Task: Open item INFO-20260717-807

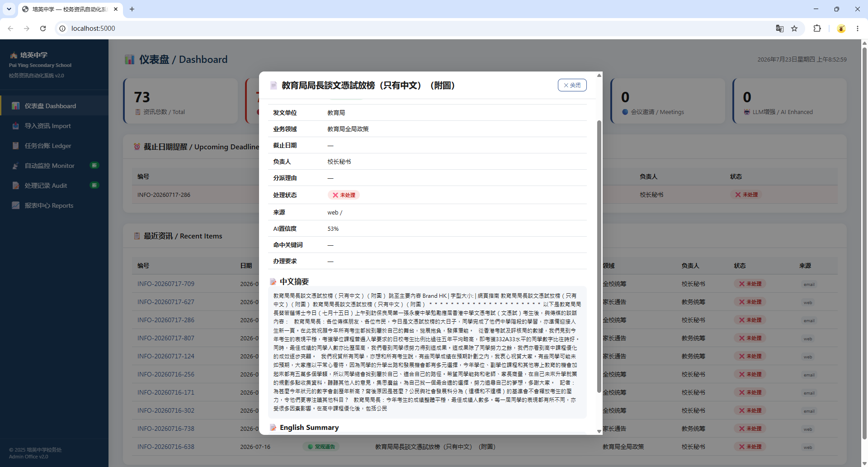Action: pos(166,338)
